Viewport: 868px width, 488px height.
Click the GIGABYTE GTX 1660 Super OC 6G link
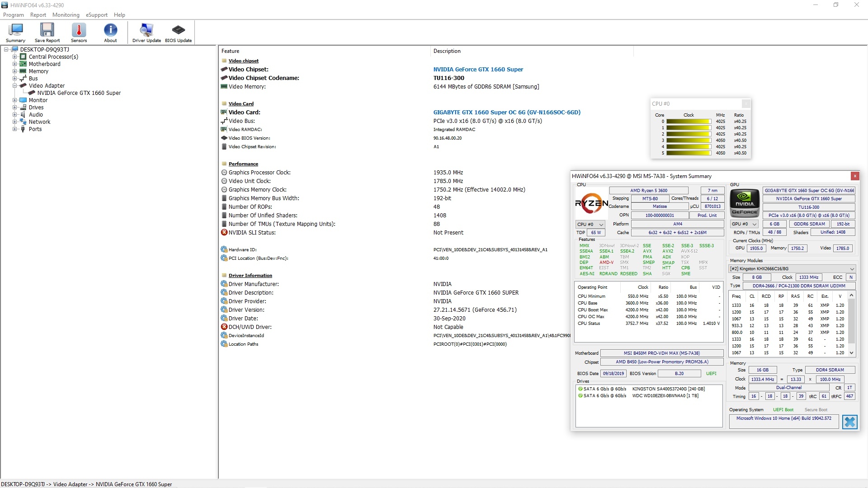[506, 112]
